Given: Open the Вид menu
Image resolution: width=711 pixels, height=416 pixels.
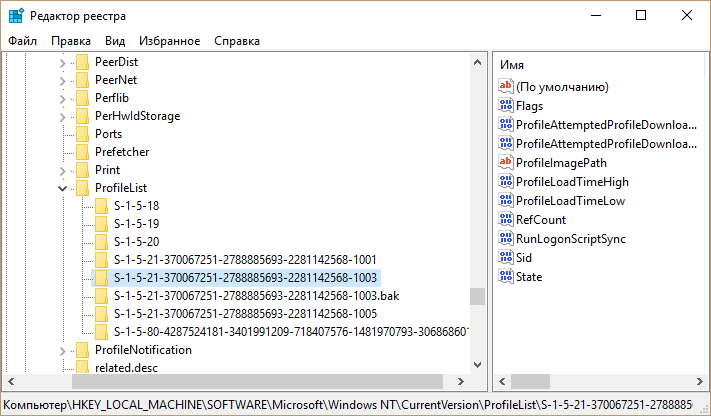Looking at the screenshot, I should (x=115, y=41).
